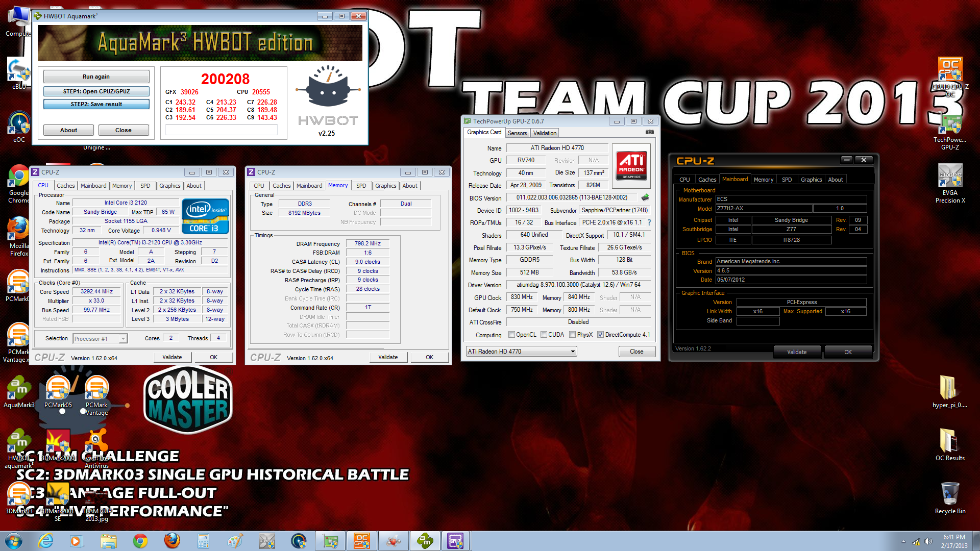Open avast! Free Antivirus desktop icon

pos(96,449)
